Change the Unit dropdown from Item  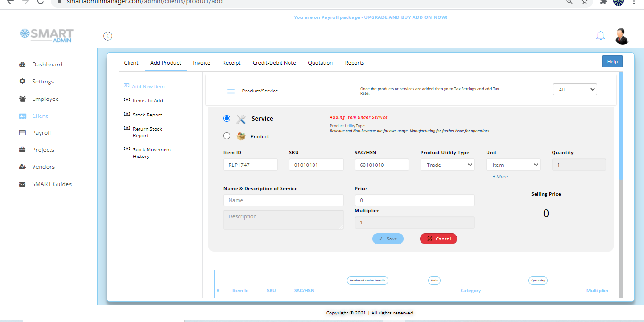(x=513, y=165)
